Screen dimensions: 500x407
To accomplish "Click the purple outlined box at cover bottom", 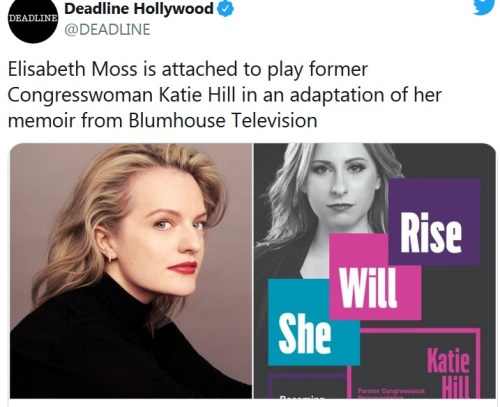I will pos(307,386).
